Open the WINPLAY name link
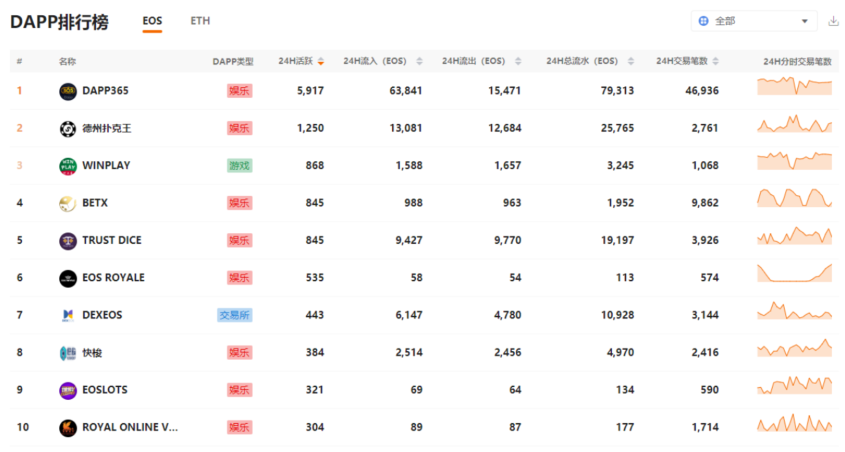 [x=106, y=165]
